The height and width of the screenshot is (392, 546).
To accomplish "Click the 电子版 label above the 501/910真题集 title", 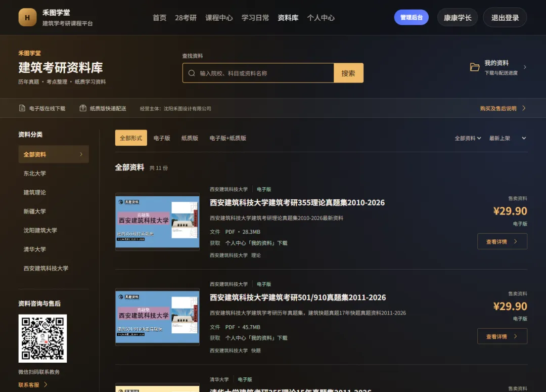I will click(264, 284).
